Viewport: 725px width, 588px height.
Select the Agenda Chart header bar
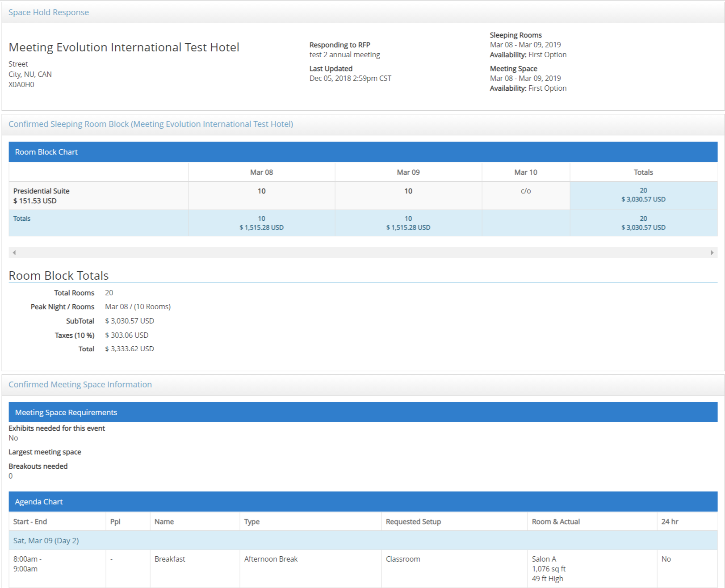(x=363, y=502)
